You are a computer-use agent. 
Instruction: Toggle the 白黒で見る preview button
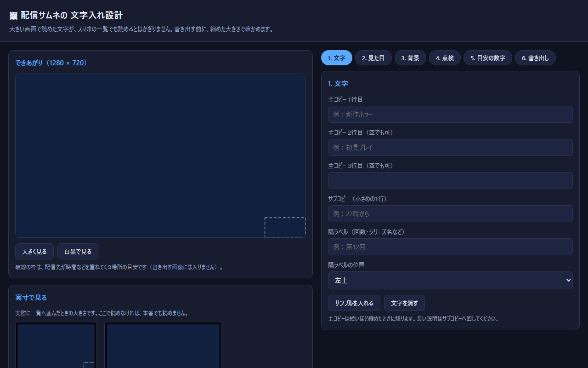coord(78,252)
